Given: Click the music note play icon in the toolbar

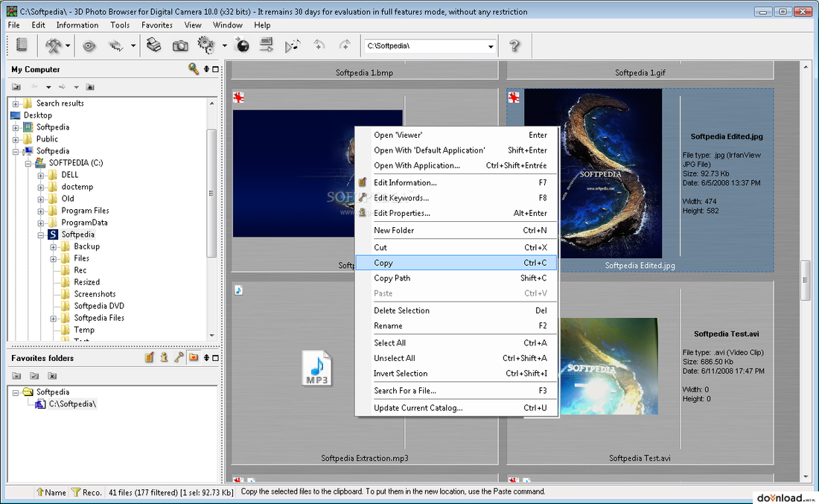Looking at the screenshot, I should click(x=293, y=46).
